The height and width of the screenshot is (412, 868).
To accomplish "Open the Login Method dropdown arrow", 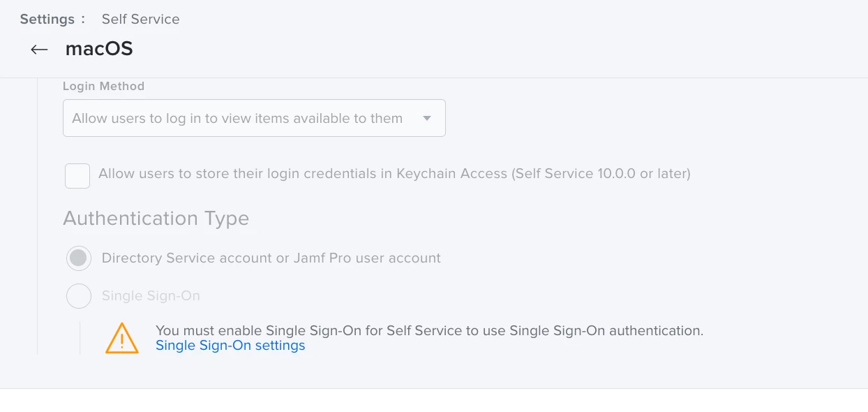I will coord(427,119).
